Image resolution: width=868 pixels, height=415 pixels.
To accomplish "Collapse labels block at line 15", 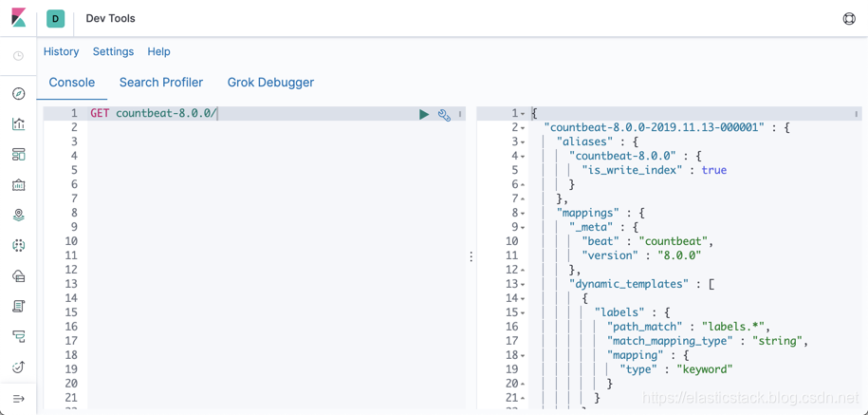I will [523, 313].
